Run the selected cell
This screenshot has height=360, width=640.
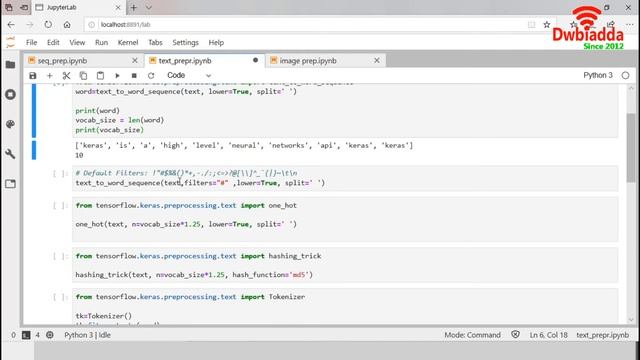tap(117, 76)
